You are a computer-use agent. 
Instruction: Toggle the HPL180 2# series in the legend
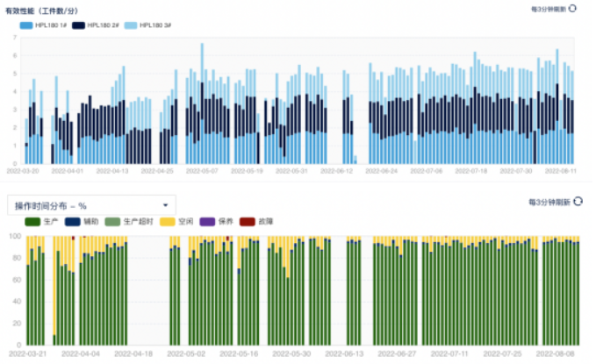coord(96,25)
